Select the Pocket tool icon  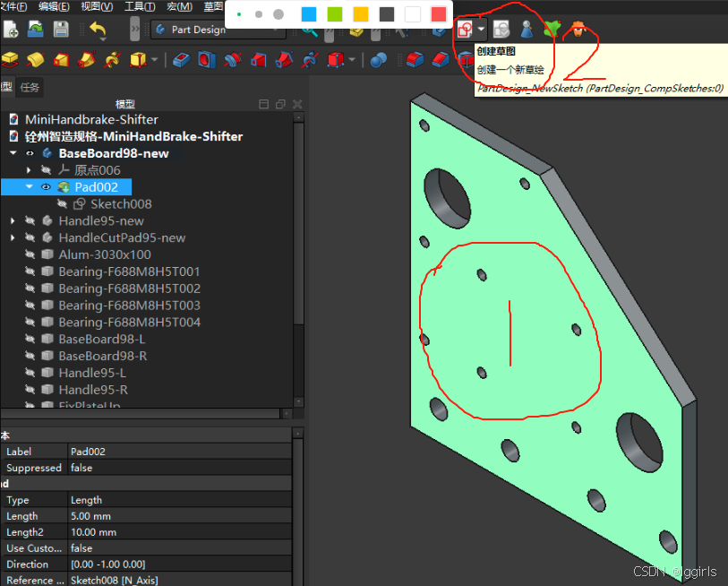pyautogui.click(x=181, y=59)
